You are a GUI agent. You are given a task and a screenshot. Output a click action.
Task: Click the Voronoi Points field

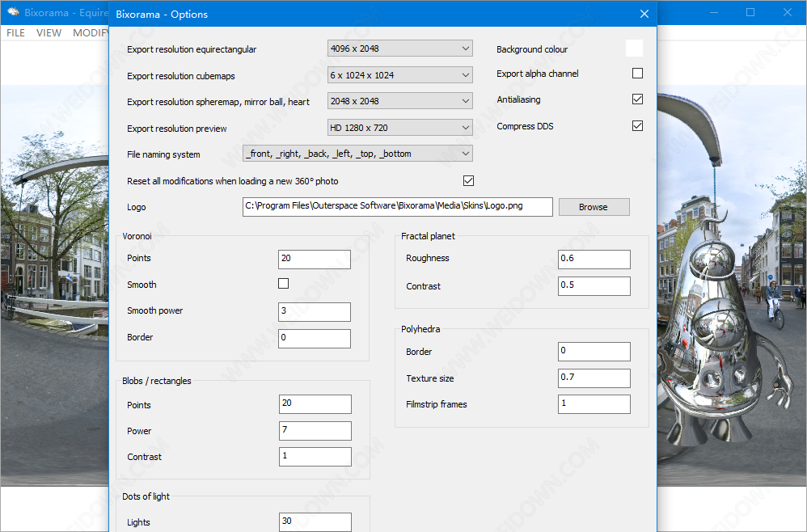point(315,260)
